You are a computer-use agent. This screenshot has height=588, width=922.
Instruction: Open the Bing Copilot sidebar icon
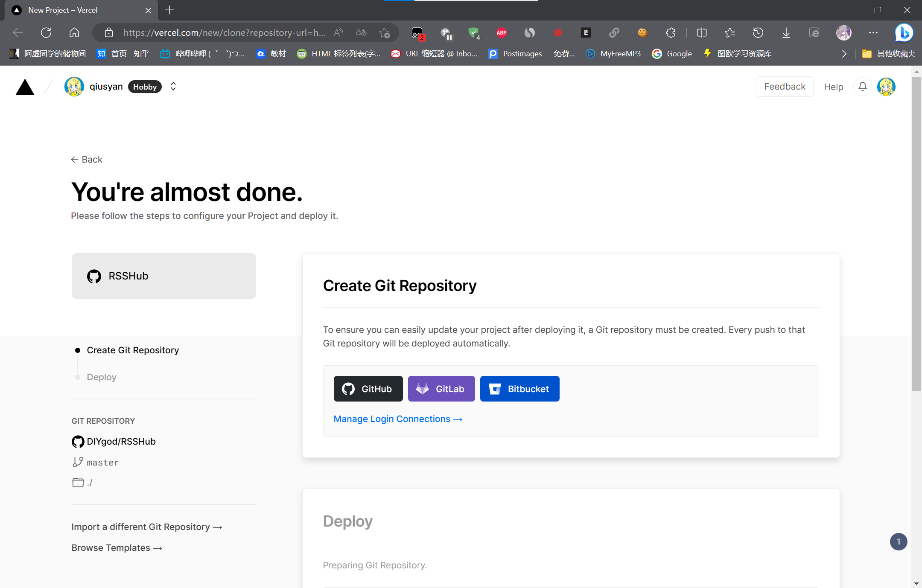point(904,32)
